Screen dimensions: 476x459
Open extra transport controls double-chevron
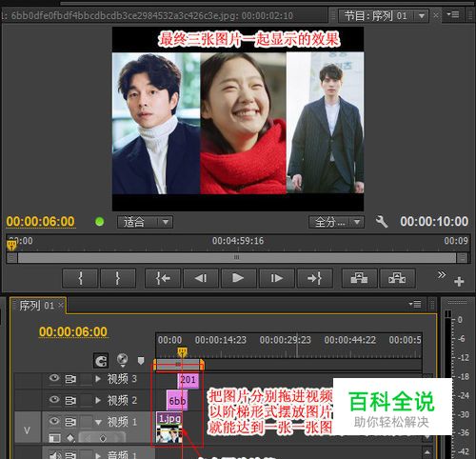coord(442,274)
